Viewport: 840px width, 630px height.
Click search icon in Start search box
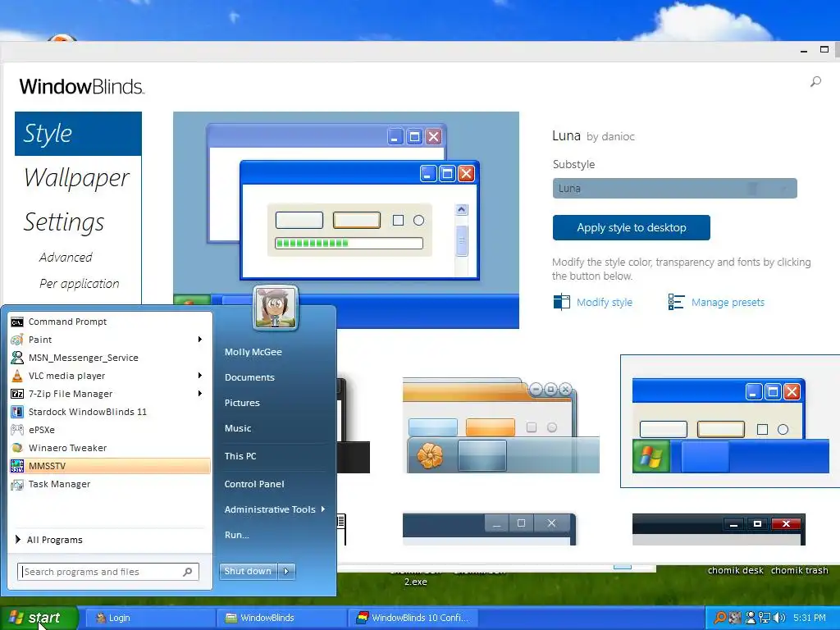pos(188,572)
